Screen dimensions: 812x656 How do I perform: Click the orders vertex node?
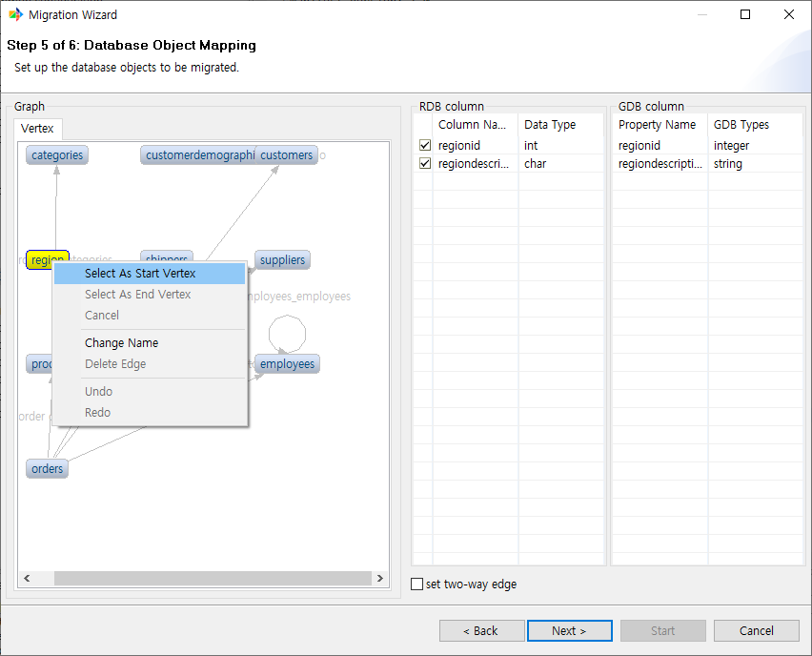point(47,469)
